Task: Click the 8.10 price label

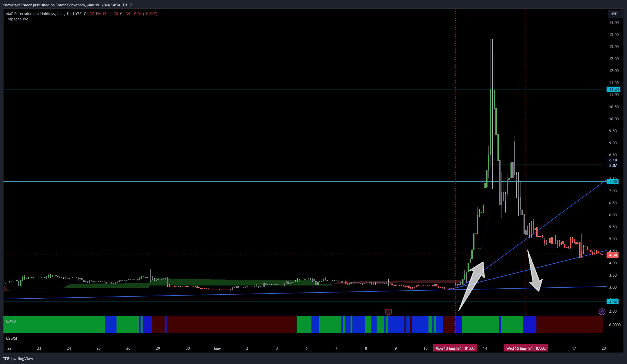Action: pyautogui.click(x=613, y=160)
